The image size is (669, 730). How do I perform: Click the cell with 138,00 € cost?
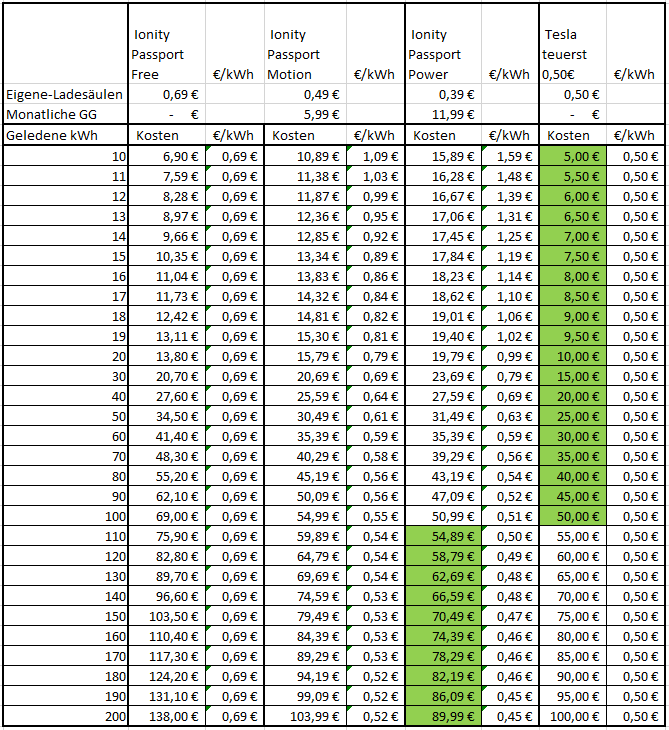(167, 716)
